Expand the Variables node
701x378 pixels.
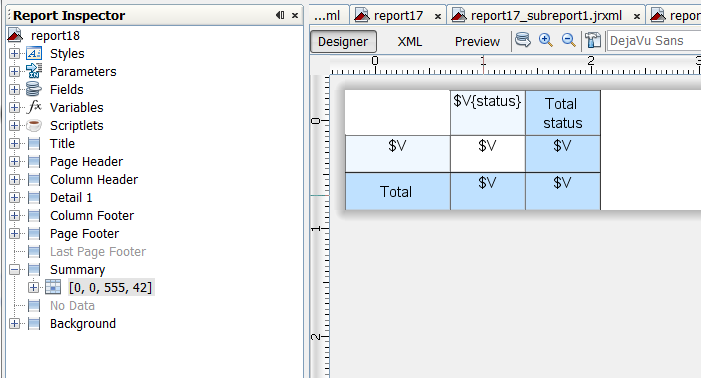[14, 107]
